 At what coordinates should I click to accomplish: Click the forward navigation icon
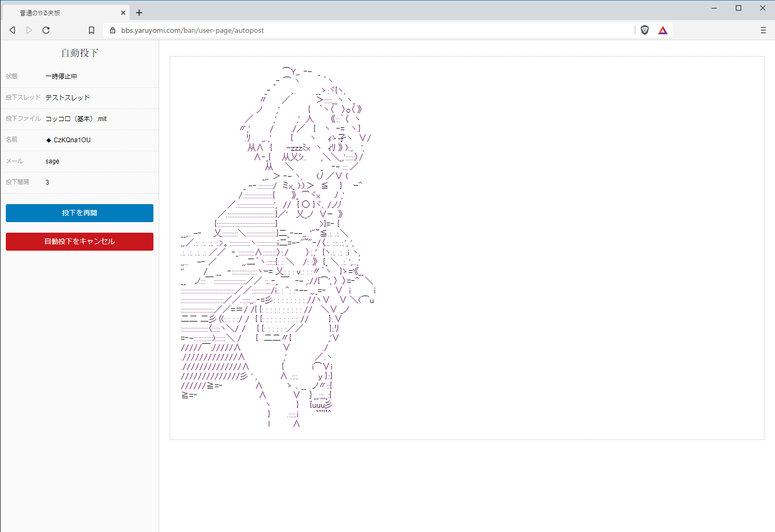[x=29, y=30]
